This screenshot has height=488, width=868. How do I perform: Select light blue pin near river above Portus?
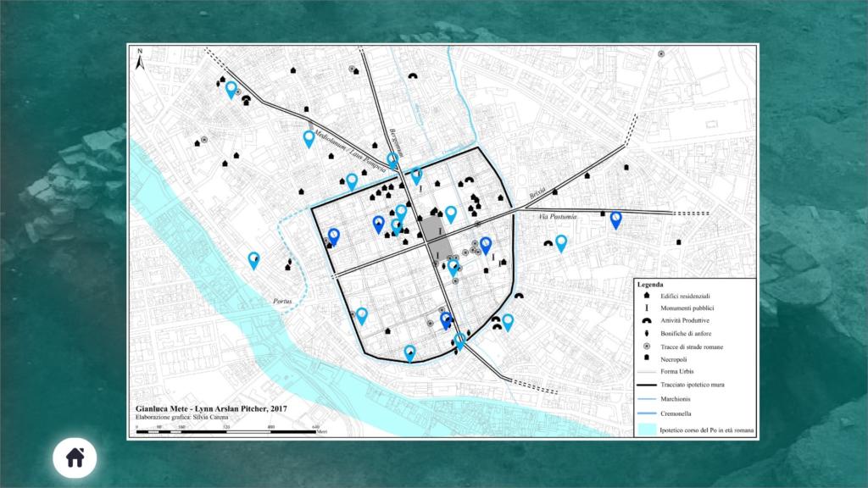coord(253,260)
